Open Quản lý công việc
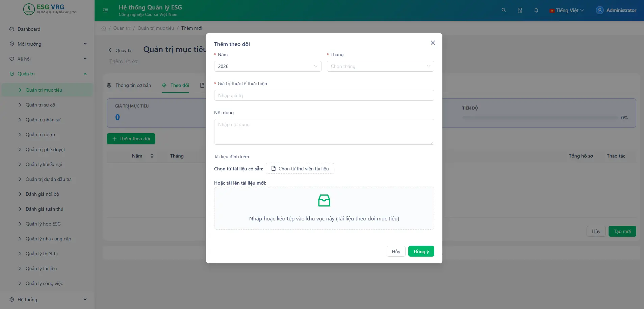The width and height of the screenshot is (644, 309). [47, 283]
